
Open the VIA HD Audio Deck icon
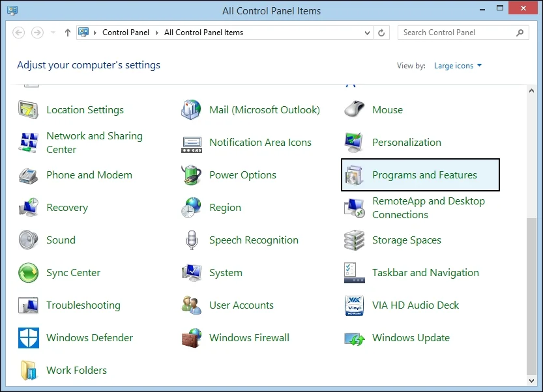coord(354,305)
